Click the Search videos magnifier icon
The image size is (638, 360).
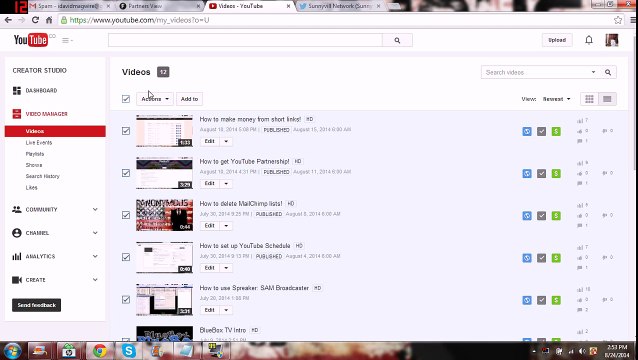[x=608, y=72]
